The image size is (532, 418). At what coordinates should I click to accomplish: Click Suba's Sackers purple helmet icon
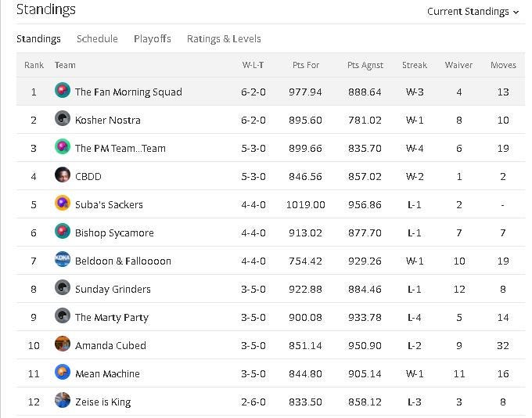tap(63, 203)
